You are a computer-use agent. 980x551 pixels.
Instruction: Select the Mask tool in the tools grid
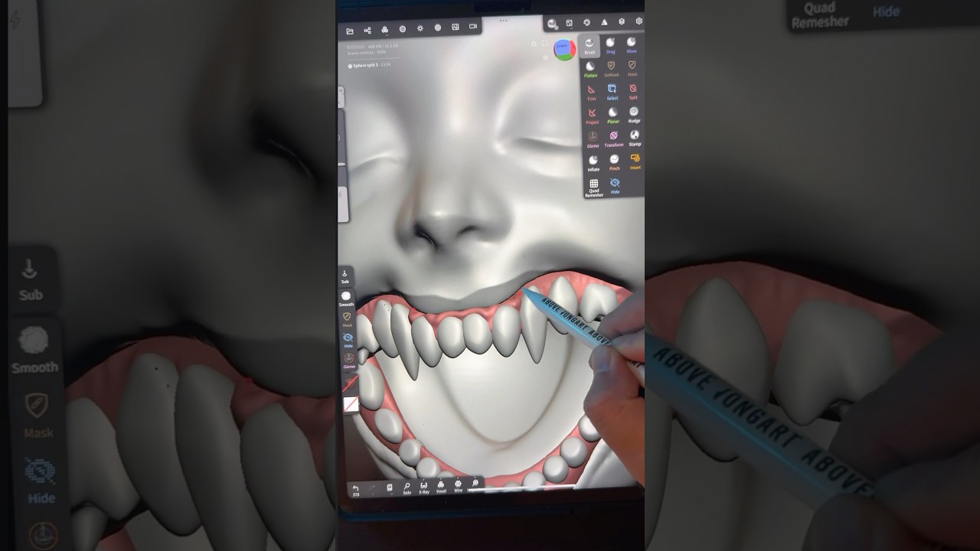[x=632, y=68]
